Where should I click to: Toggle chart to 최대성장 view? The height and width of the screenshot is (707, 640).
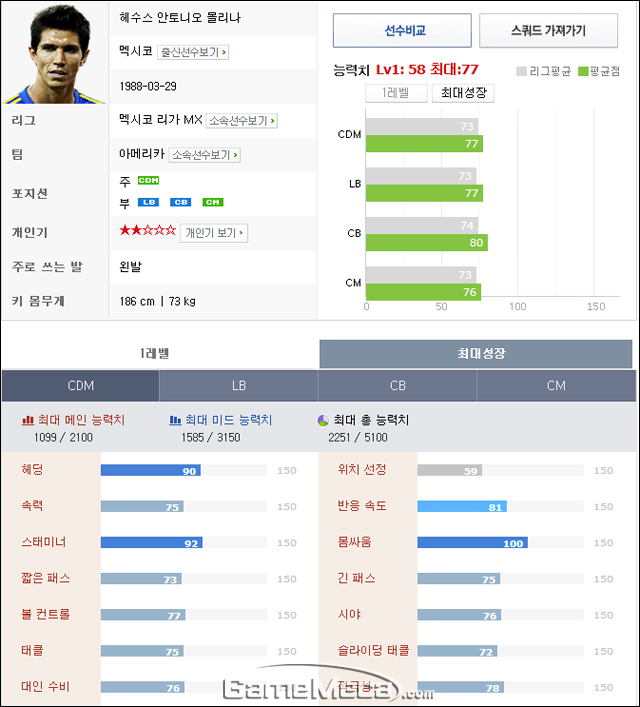(463, 93)
